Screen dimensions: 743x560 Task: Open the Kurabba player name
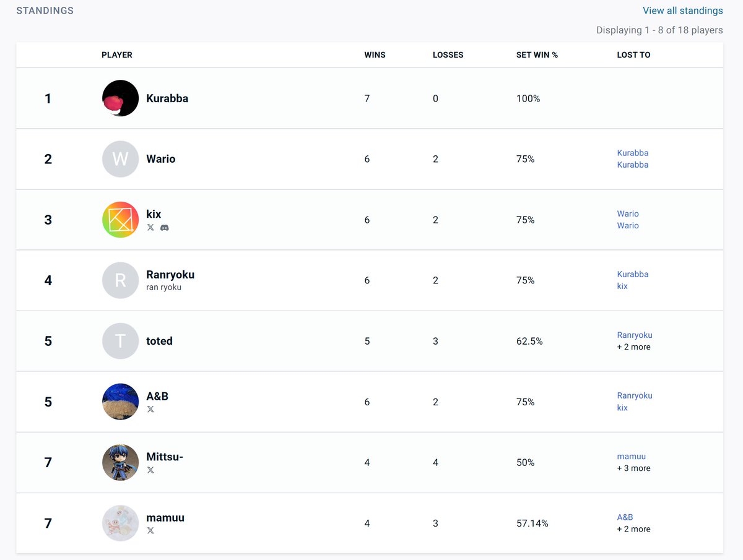click(167, 98)
